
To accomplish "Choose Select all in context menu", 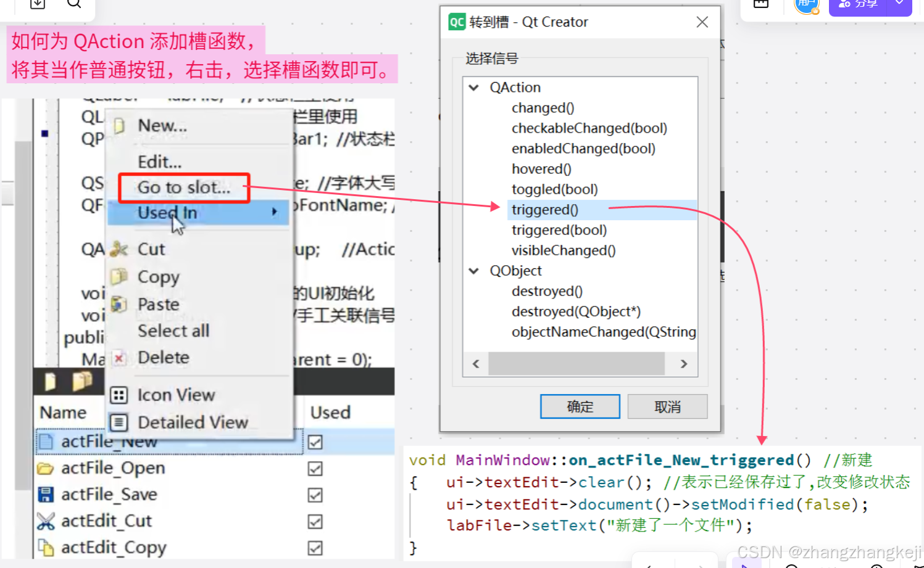I will [x=173, y=331].
